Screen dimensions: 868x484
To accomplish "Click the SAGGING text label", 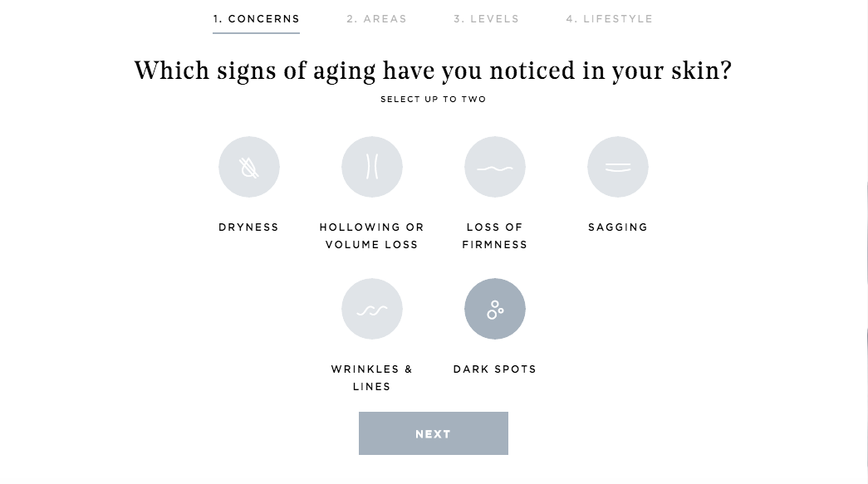I will (x=618, y=227).
